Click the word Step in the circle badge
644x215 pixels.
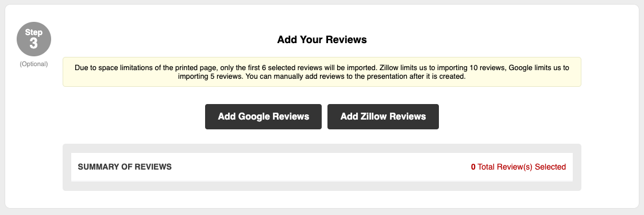(34, 32)
